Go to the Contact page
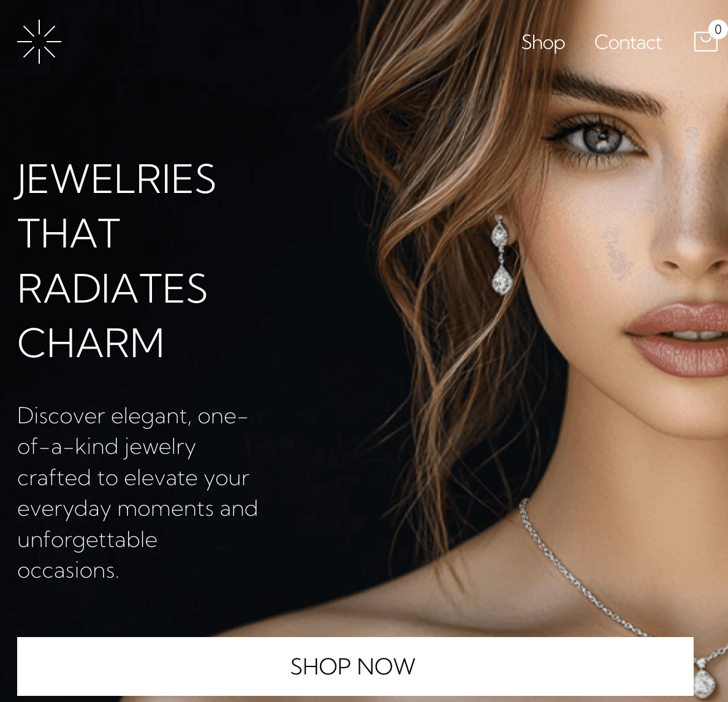The width and height of the screenshot is (728, 702). pos(628,43)
